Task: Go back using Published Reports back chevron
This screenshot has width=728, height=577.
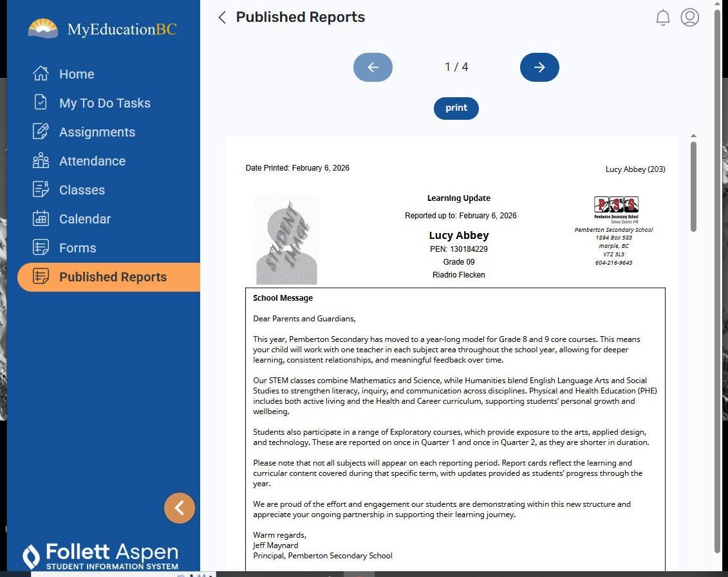Action: click(x=222, y=17)
